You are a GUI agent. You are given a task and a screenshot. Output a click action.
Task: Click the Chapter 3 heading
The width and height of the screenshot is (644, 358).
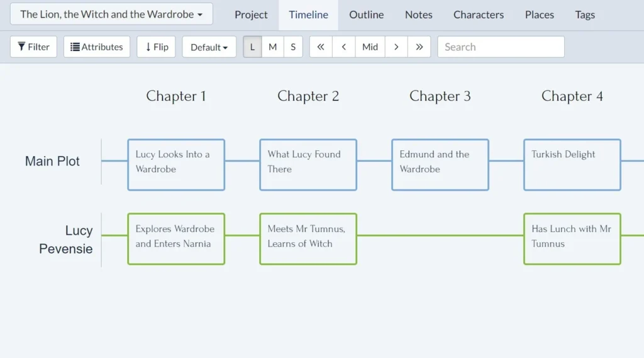440,96
